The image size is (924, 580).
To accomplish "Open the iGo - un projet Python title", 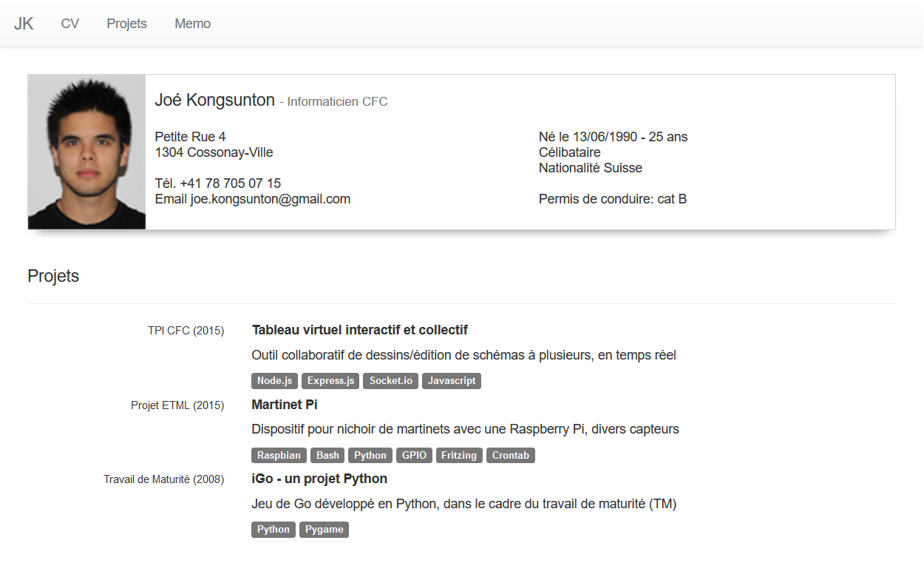I will tap(319, 479).
